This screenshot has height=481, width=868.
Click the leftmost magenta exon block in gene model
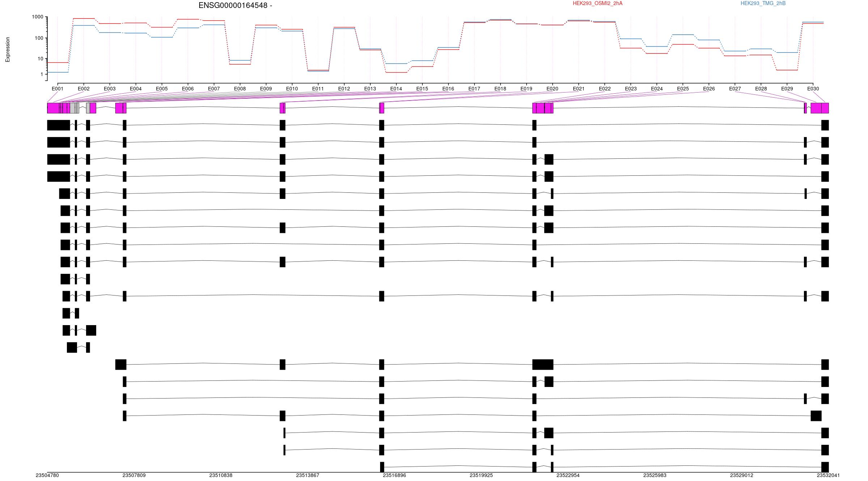[53, 108]
